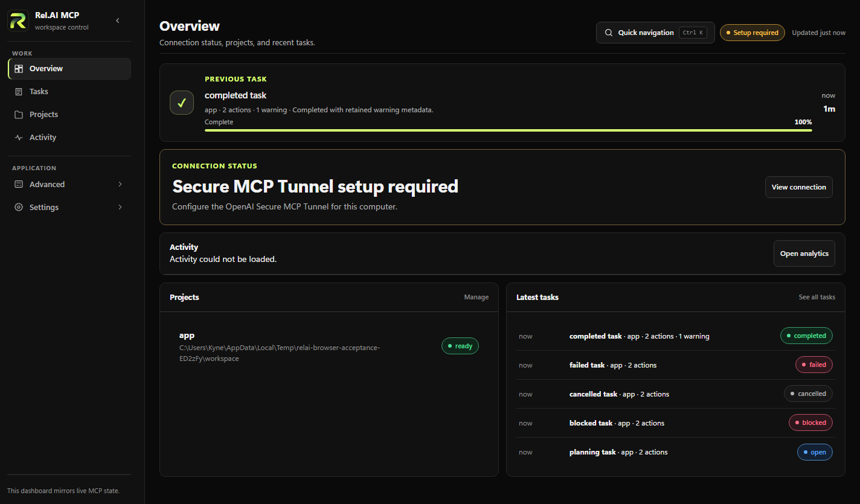
Task: Click the 1m duration text
Action: click(x=829, y=109)
